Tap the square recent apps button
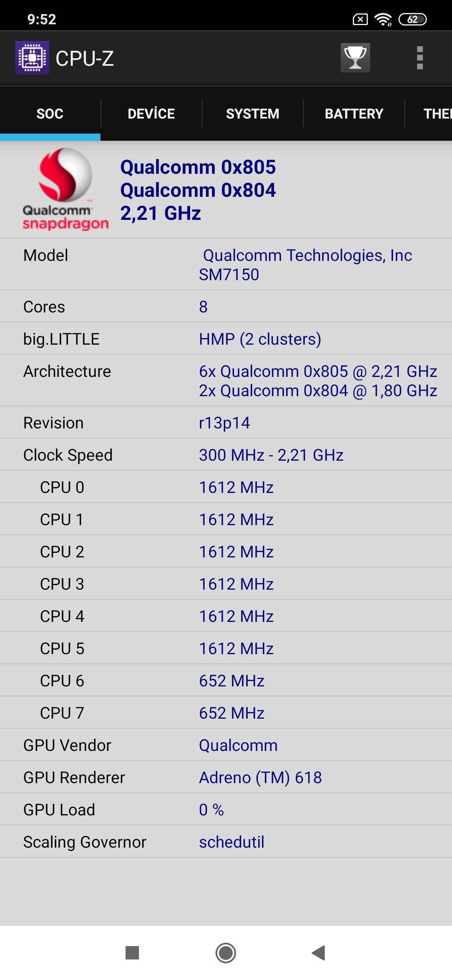The width and height of the screenshot is (452, 980). 132,953
